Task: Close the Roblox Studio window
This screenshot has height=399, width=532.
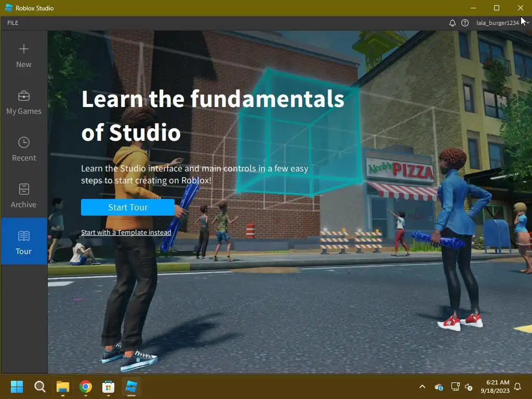Action: click(x=521, y=8)
